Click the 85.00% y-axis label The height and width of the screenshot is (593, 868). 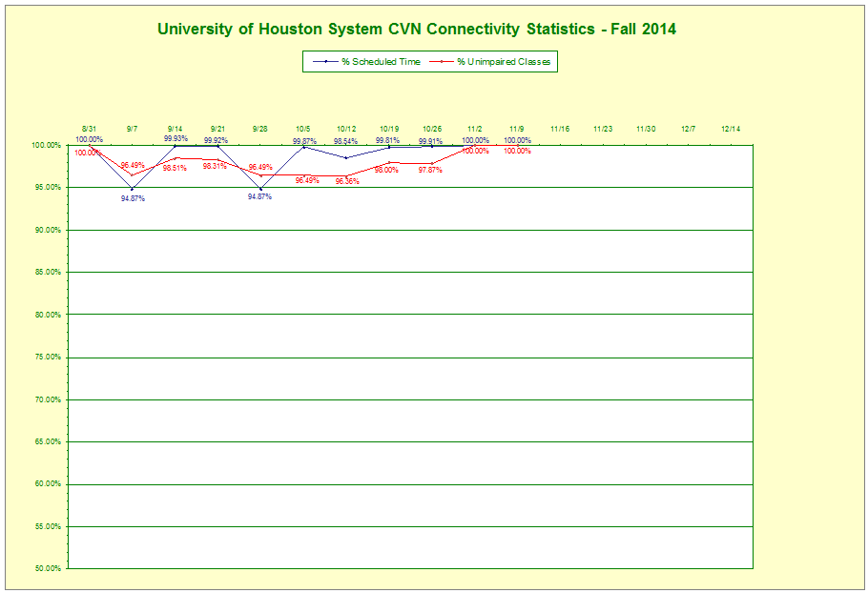coord(47,272)
